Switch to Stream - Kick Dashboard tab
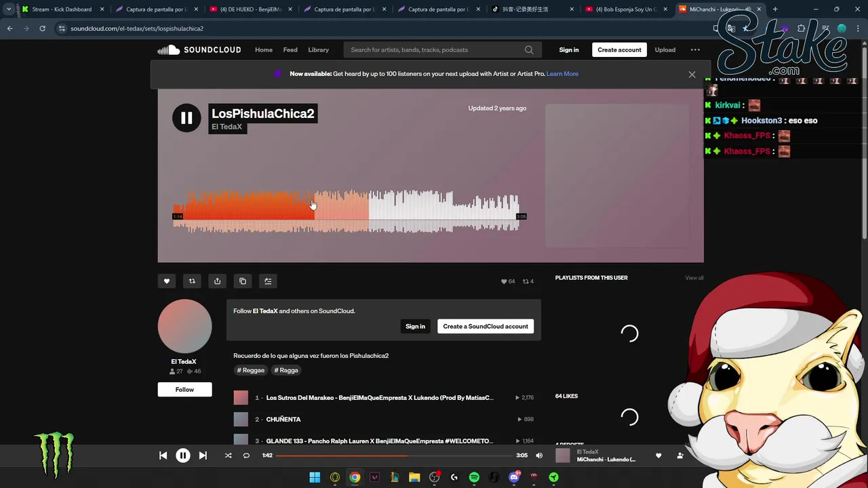This screenshot has width=868, height=488. tap(62, 9)
